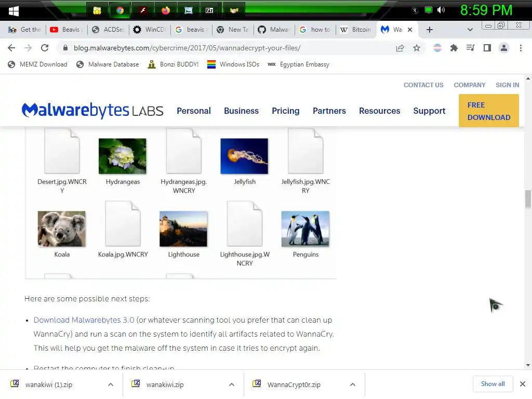
Task: Open the Chrome profile avatar
Action: (504, 48)
